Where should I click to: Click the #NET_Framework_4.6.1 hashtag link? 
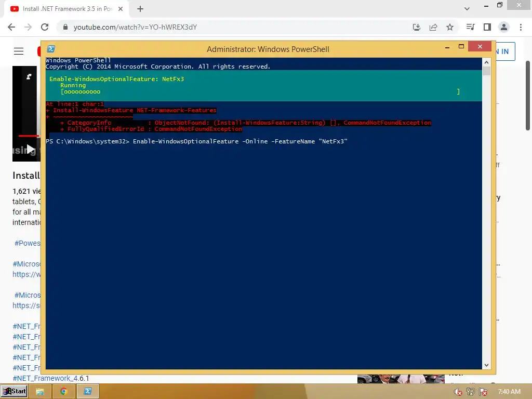[51, 378]
